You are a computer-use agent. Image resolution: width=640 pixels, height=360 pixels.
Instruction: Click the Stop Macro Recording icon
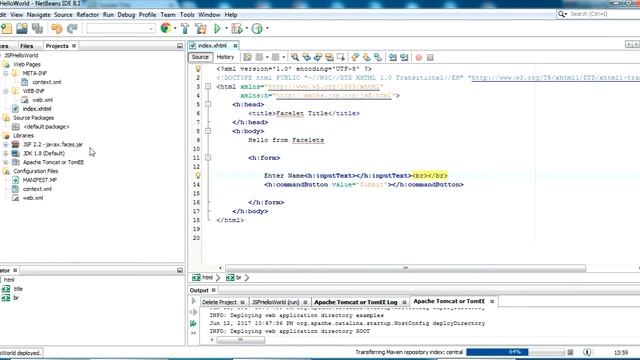point(430,58)
